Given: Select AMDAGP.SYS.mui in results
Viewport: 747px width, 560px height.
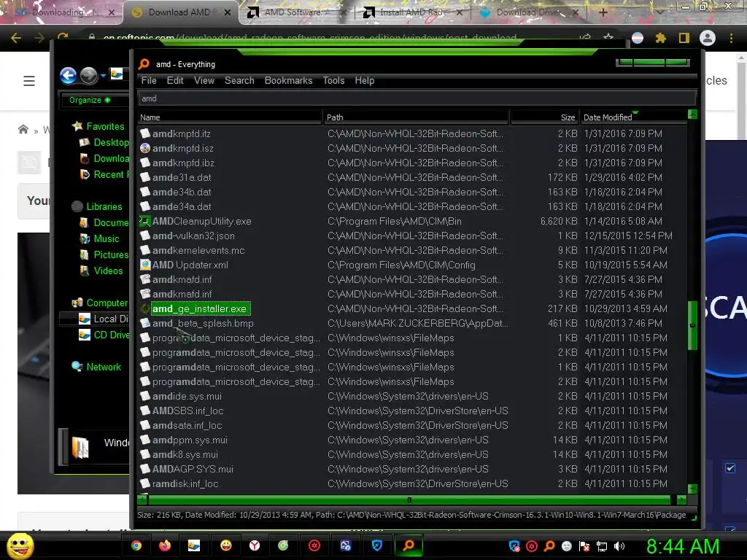Looking at the screenshot, I should pos(193,469).
